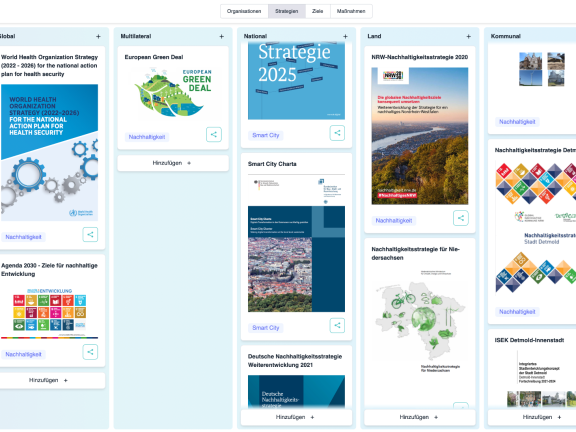
Task: Click plus icon in National column header
Action: tap(345, 36)
